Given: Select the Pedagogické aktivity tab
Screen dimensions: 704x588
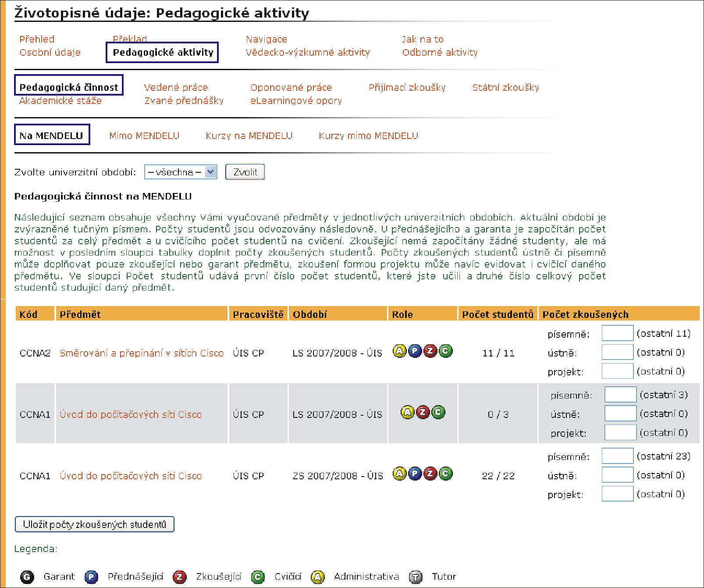Looking at the screenshot, I should (163, 52).
